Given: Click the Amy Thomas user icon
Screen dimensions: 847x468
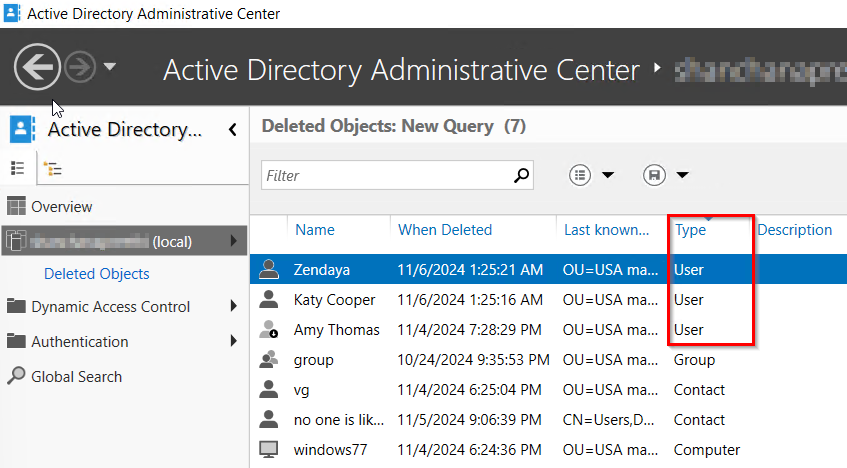Looking at the screenshot, I should pos(268,330).
